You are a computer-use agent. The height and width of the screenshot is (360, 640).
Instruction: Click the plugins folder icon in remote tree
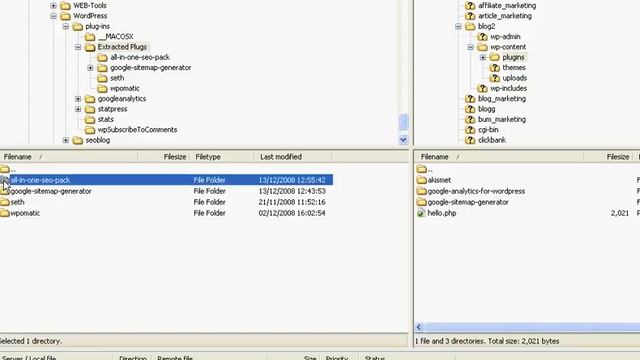pyautogui.click(x=495, y=58)
